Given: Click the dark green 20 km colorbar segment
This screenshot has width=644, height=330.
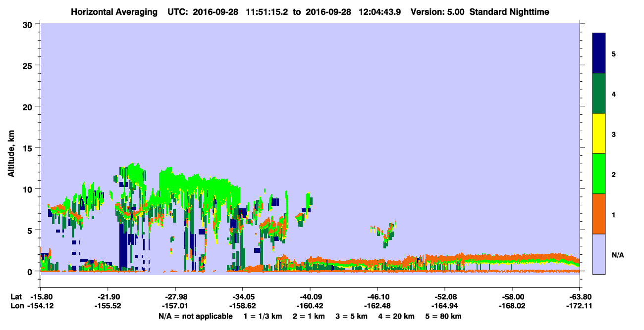Looking at the screenshot, I should pyautogui.click(x=599, y=94).
